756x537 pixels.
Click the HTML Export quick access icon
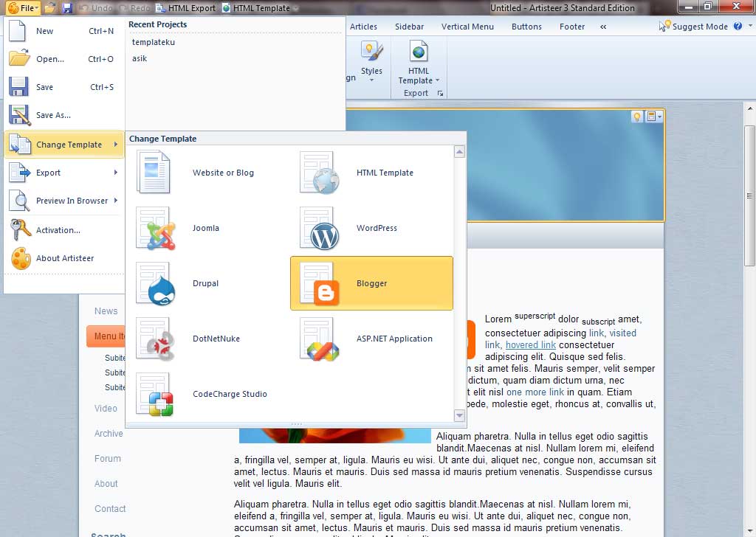click(160, 7)
